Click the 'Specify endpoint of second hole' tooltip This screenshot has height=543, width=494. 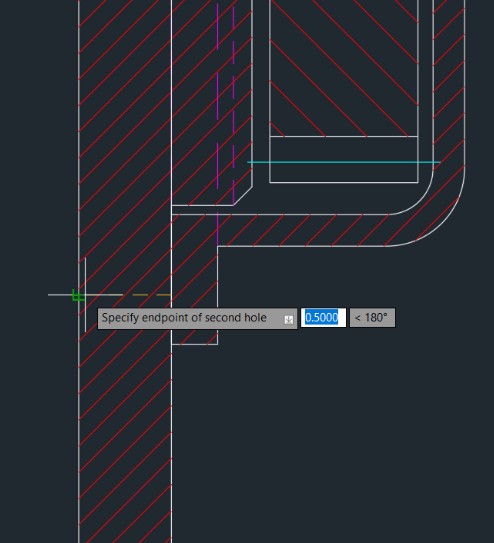coord(197,318)
